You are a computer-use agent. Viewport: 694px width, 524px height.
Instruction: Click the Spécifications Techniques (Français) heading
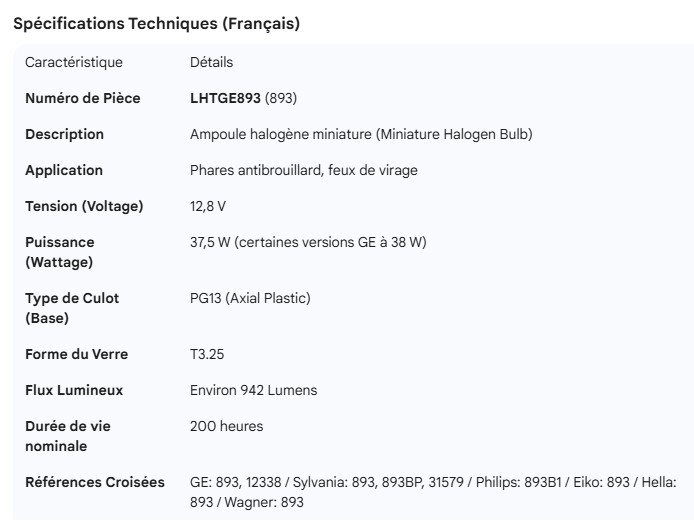coord(156,24)
